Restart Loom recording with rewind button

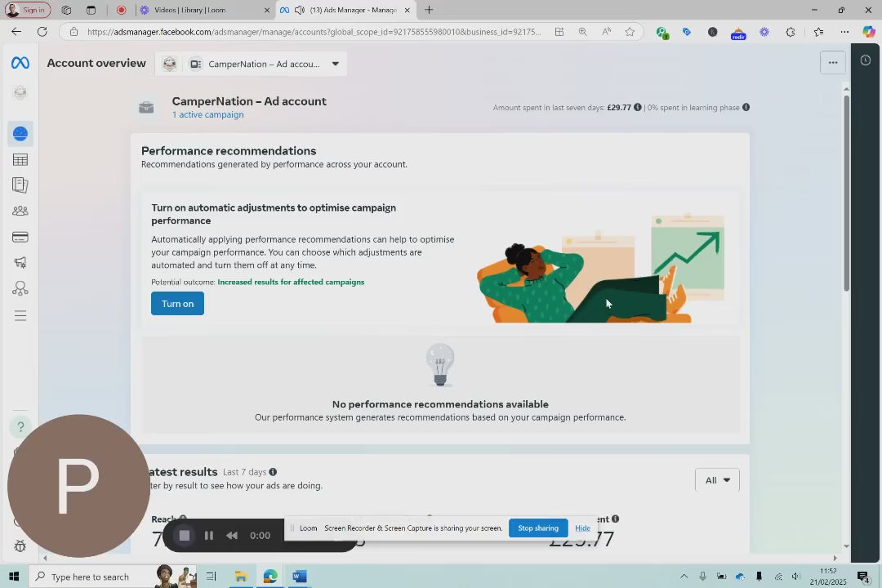pyautogui.click(x=232, y=536)
